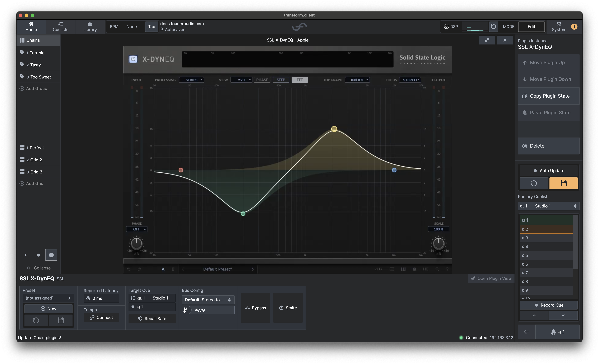
Task: Open the PHASE OFF dropdown
Action: tap(137, 229)
